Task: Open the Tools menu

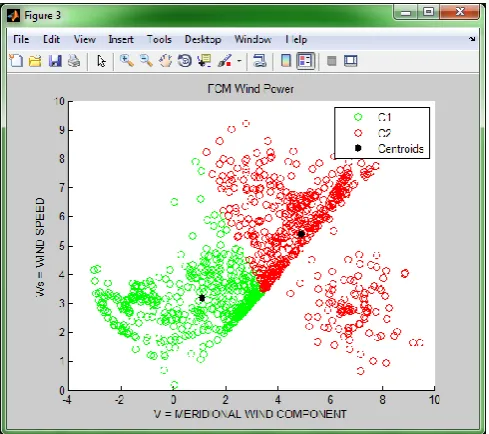Action: [159, 39]
